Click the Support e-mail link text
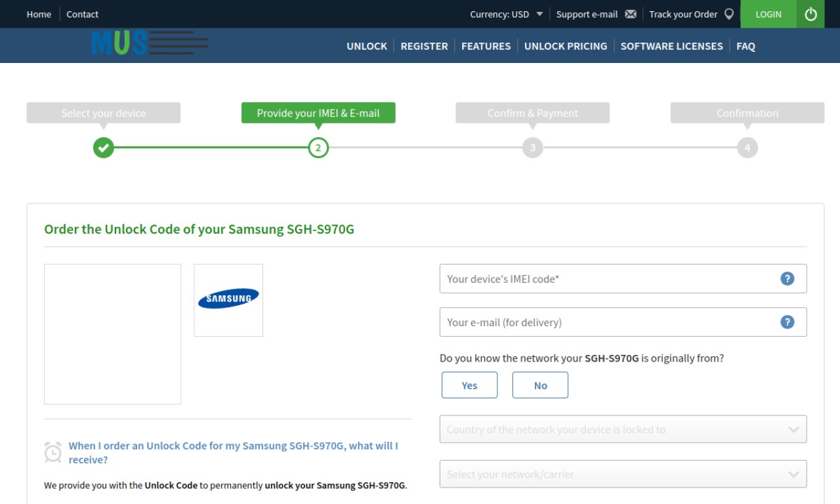 (587, 14)
